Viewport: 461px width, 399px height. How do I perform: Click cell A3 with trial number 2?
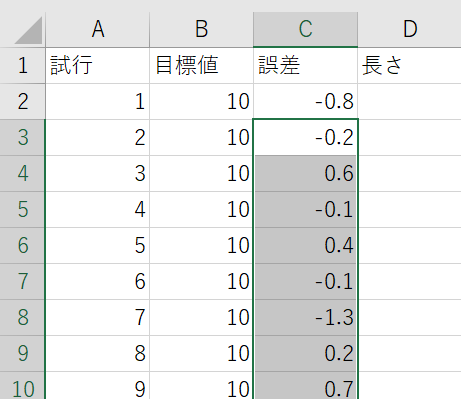coord(98,137)
